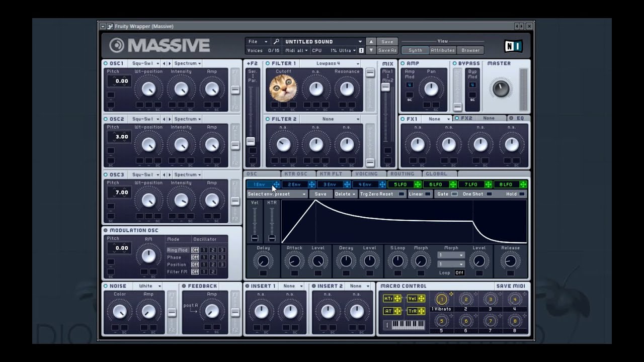Viewport: 644px width, 362px height.
Task: Click the SAVE MIDI button
Action: [511, 286]
